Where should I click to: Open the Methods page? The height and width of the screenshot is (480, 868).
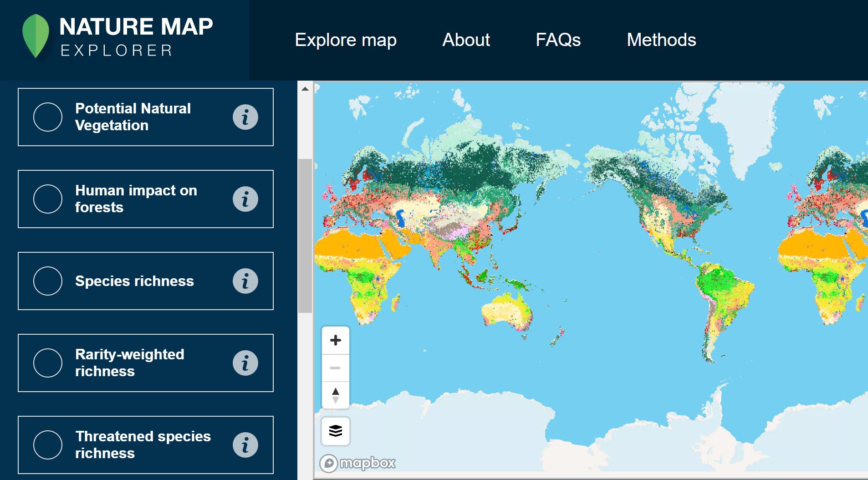(661, 40)
